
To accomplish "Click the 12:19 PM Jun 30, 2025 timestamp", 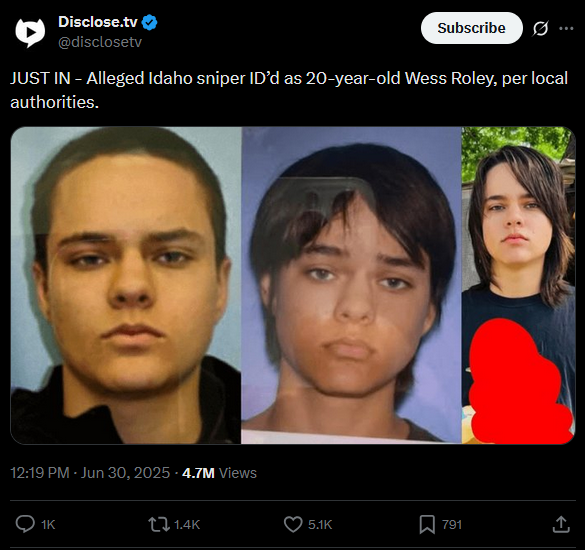I will point(90,473).
